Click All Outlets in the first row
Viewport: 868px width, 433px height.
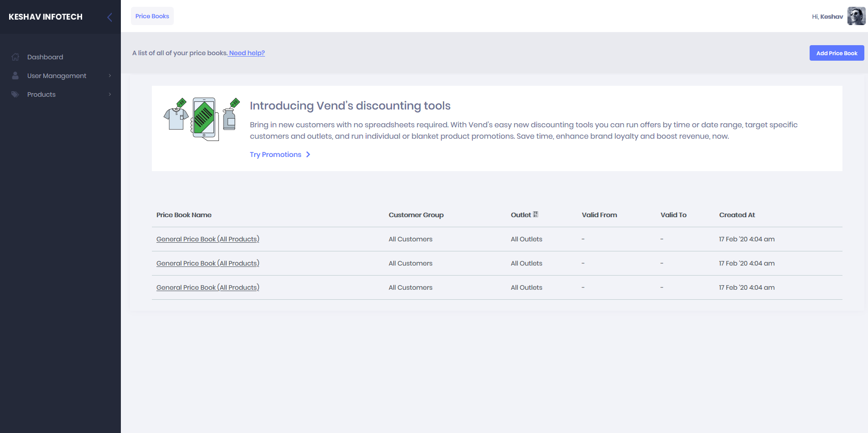pyautogui.click(x=526, y=239)
